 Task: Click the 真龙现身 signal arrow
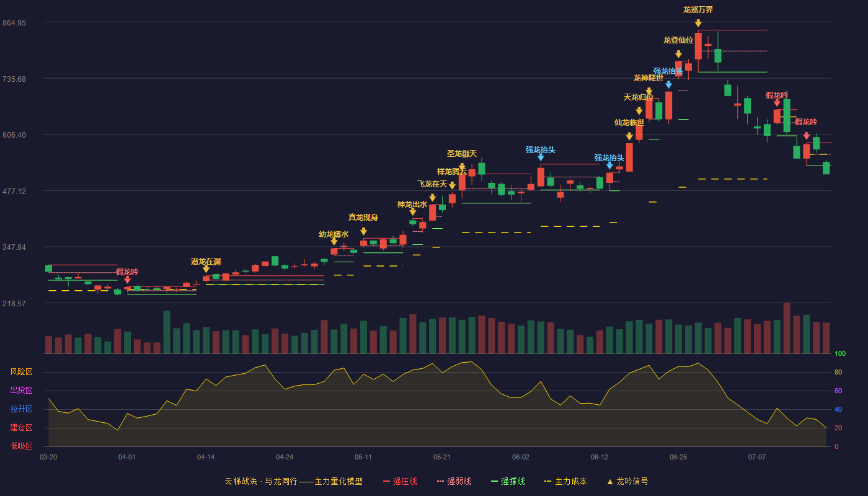[363, 231]
